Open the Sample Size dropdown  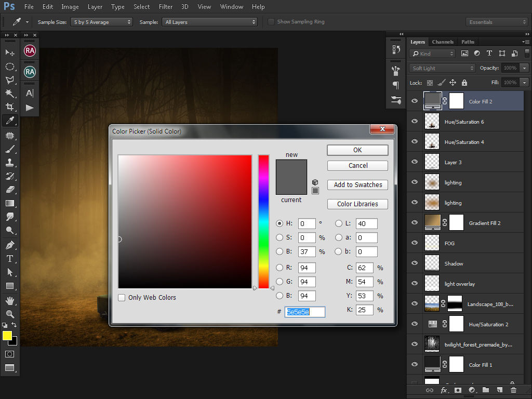click(102, 22)
